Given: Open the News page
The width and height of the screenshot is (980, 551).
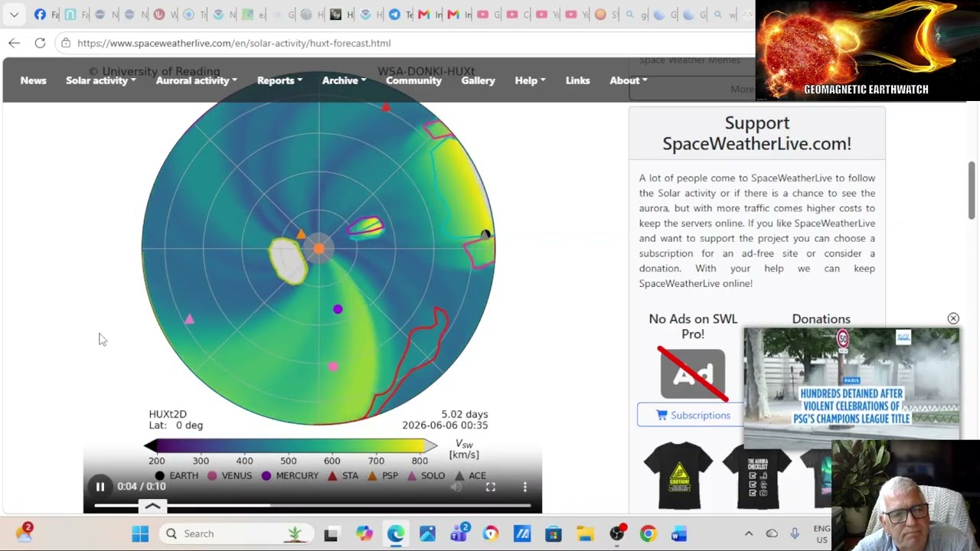Looking at the screenshot, I should 33,80.
